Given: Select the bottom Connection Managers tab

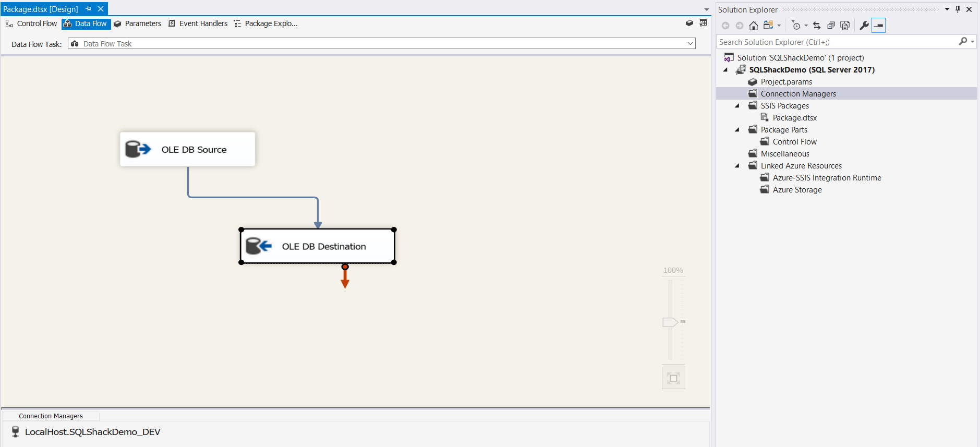Looking at the screenshot, I should pos(51,416).
